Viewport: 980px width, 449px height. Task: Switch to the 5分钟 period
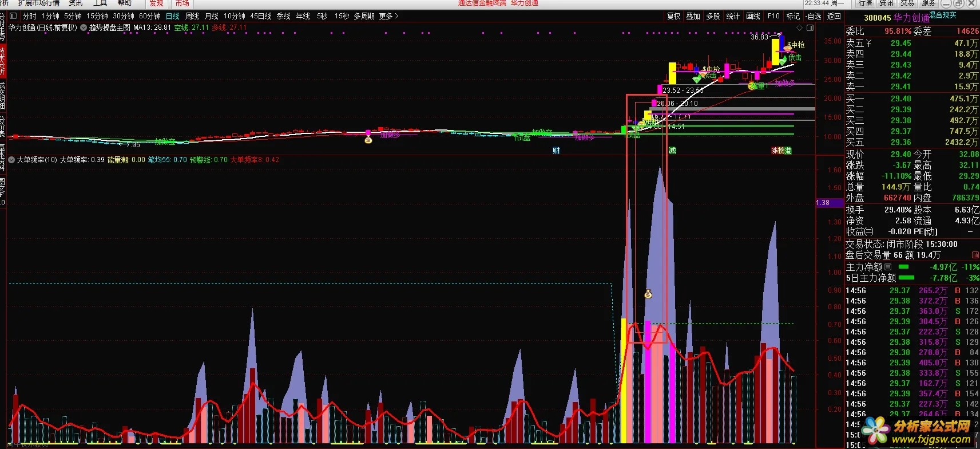[x=73, y=16]
